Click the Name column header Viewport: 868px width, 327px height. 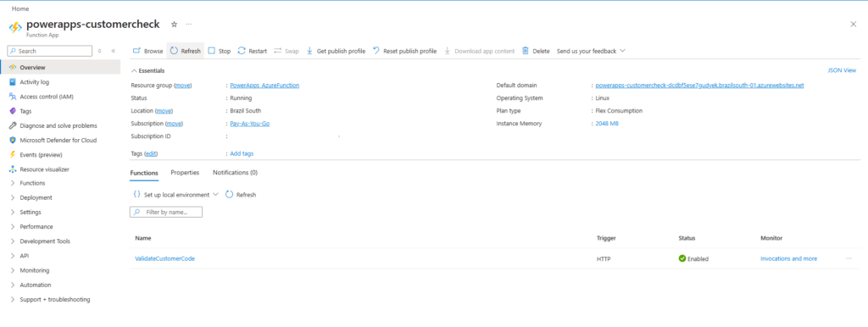pos(142,238)
